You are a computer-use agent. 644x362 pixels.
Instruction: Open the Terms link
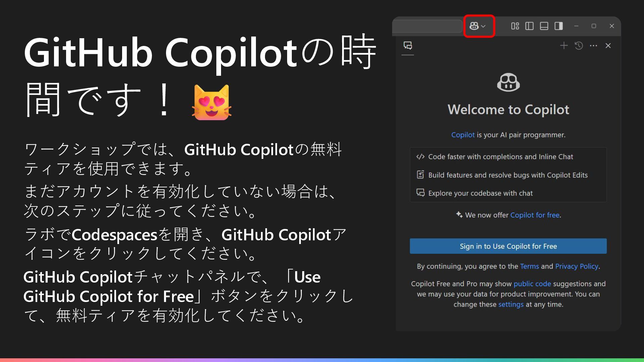coord(529,266)
